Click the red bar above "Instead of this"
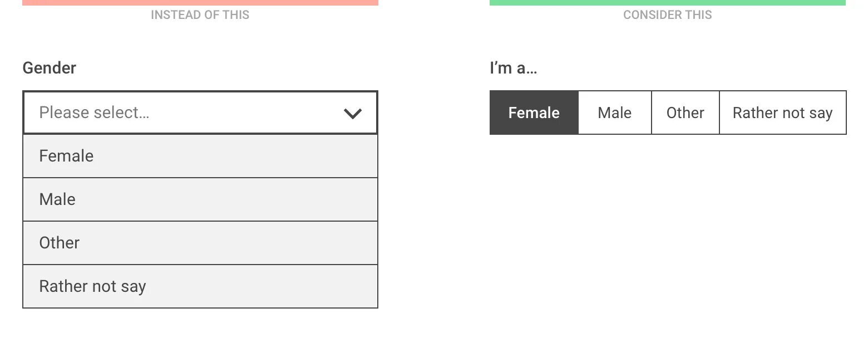868x352 pixels. tap(200, 2)
